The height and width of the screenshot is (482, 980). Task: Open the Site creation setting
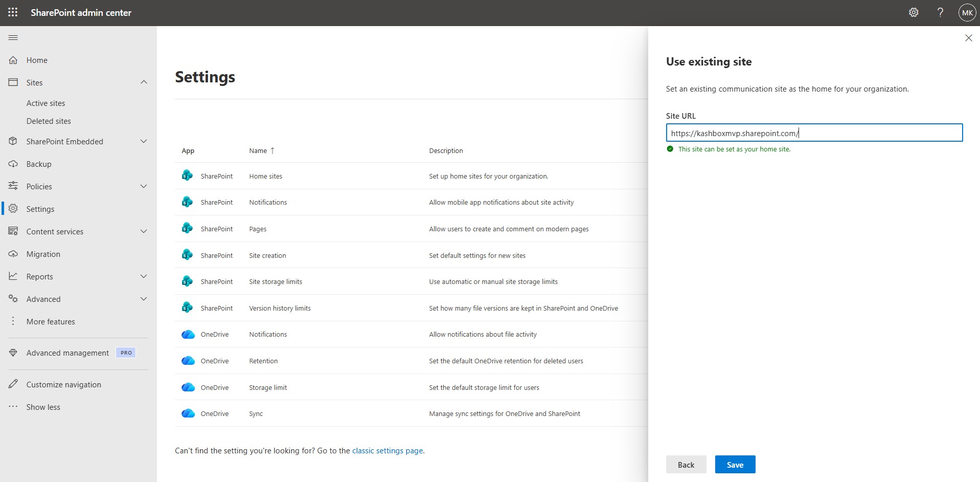click(x=267, y=255)
